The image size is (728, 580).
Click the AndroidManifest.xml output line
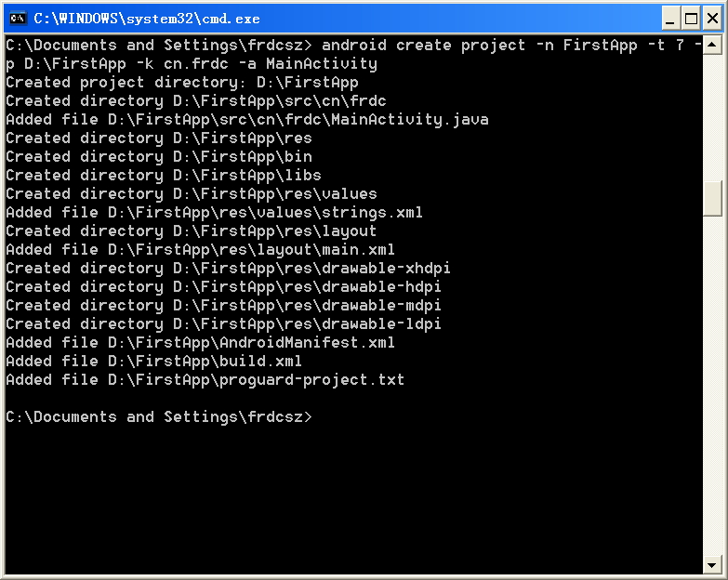[x=200, y=342]
